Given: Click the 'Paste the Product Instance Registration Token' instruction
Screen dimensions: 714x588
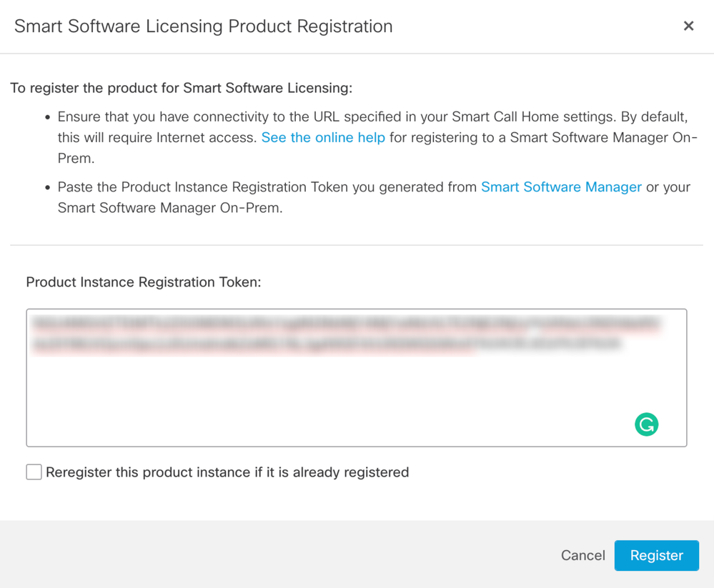Looking at the screenshot, I should pos(374,197).
